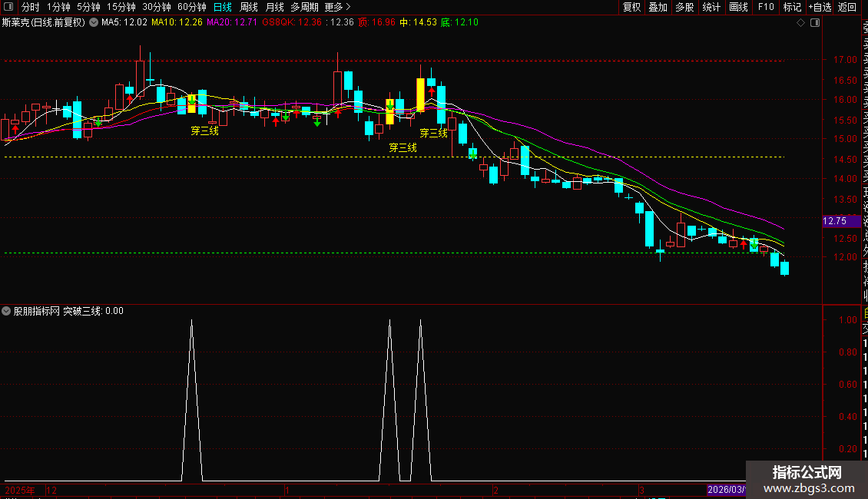
Task: Click the 2026/03 date marker on timeline
Action: 726,490
